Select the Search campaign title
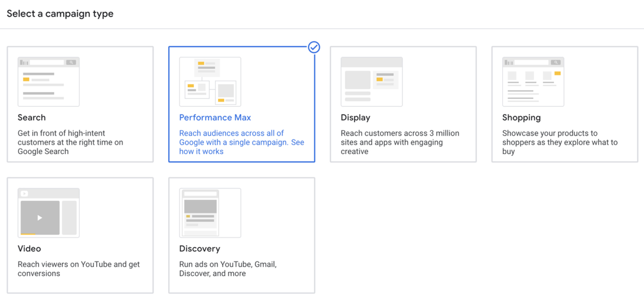Image resolution: width=644 pixels, height=307 pixels. pos(32,117)
